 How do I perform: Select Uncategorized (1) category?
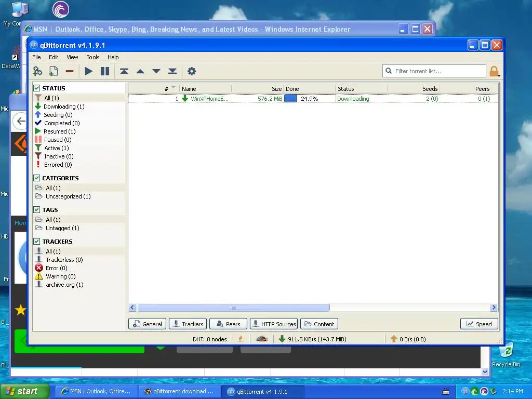(x=68, y=196)
